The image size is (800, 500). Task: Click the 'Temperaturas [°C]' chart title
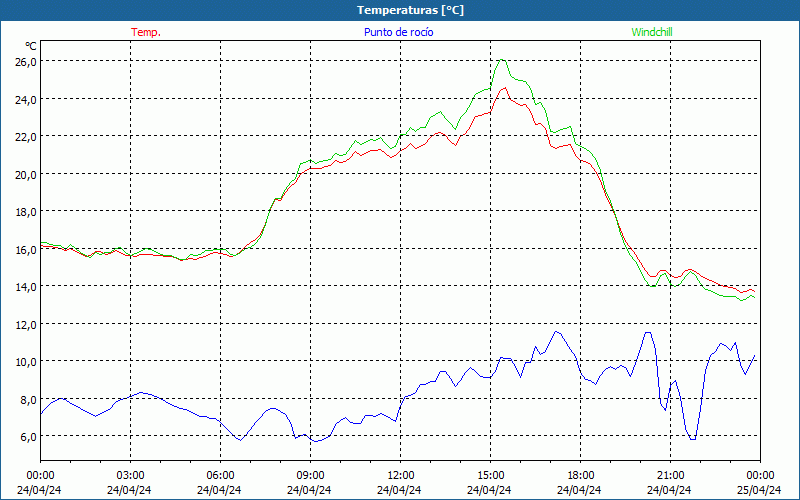(x=410, y=10)
